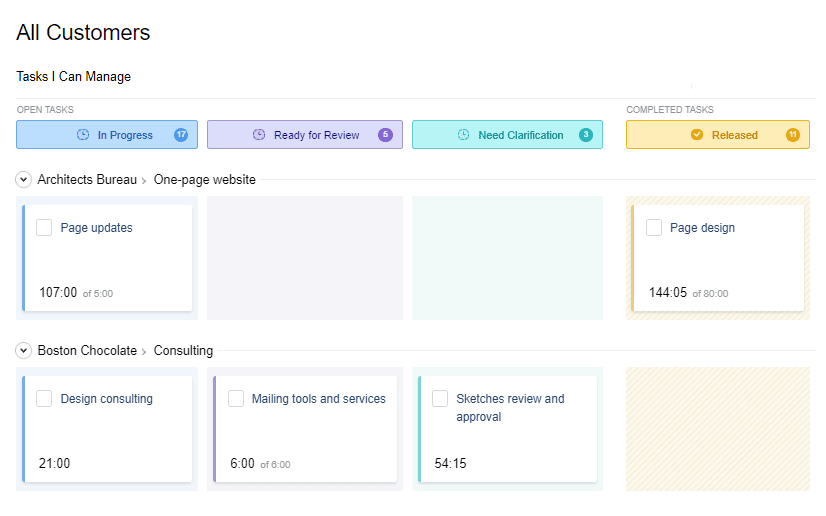Select the Sketches review and approval checkbox
The image size is (826, 516).
pos(440,399)
